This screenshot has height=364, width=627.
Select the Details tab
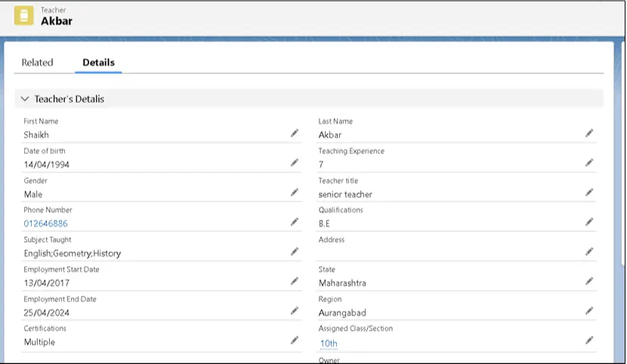point(98,63)
